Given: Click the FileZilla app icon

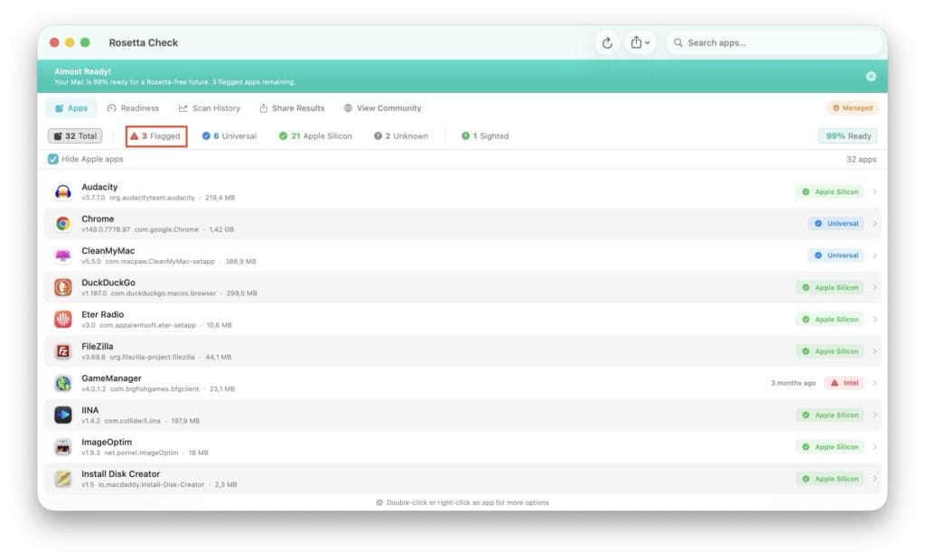Looking at the screenshot, I should tap(63, 351).
